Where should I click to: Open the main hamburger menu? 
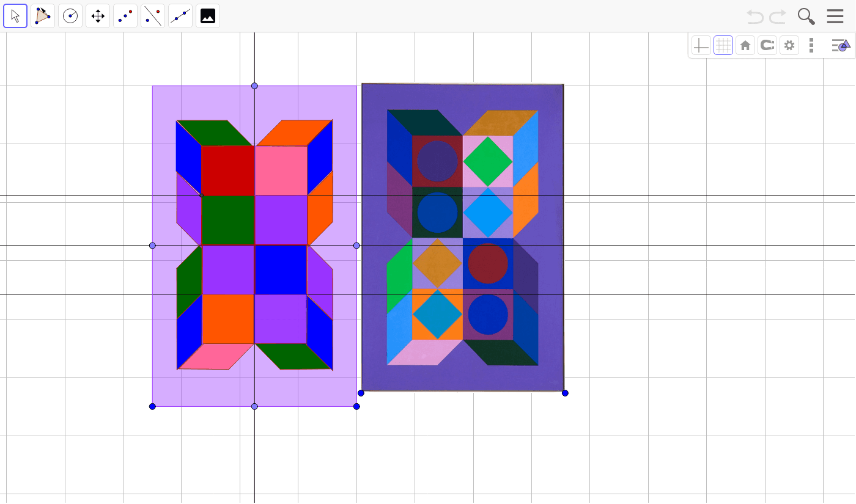click(835, 16)
